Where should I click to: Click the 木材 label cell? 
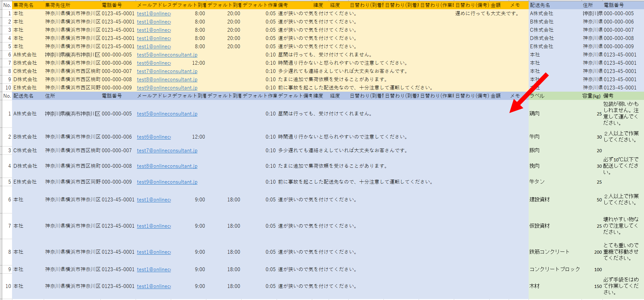tap(535, 286)
